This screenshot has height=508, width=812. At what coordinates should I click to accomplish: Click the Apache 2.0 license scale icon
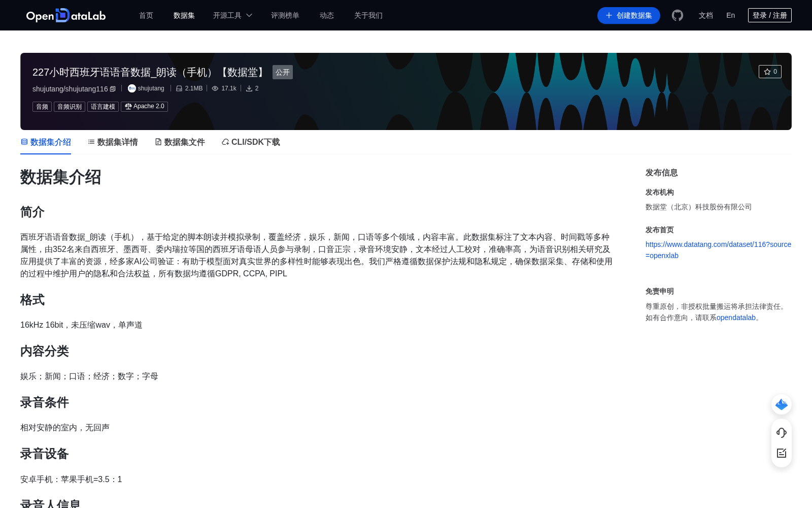(128, 106)
